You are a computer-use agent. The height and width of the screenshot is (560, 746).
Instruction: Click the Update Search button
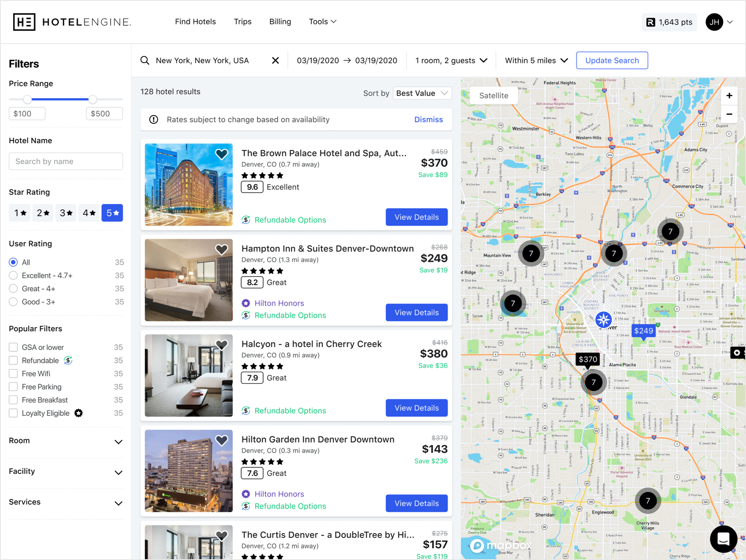[612, 60]
